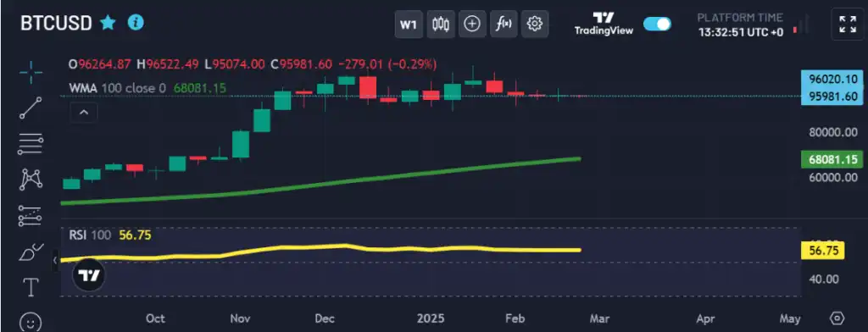Screen dimensions: 868x332
Task: Click the yellow 56.75 RSI value tag
Action: click(822, 251)
